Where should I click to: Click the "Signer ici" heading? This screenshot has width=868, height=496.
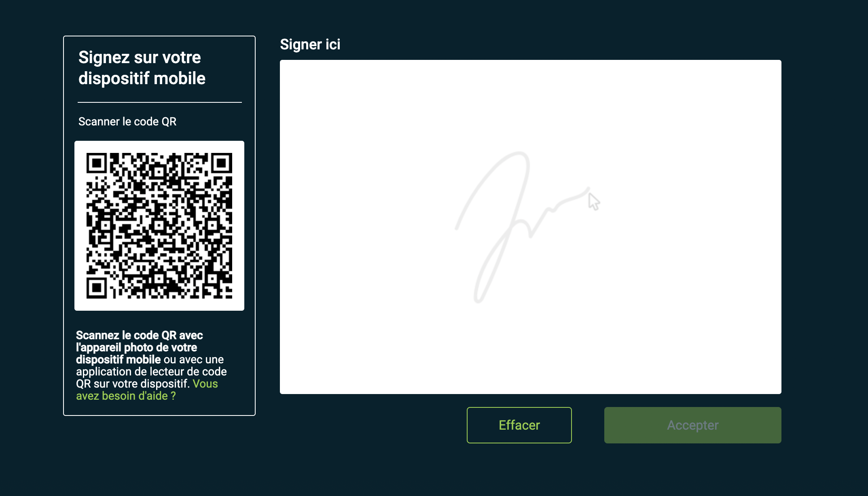tap(310, 45)
